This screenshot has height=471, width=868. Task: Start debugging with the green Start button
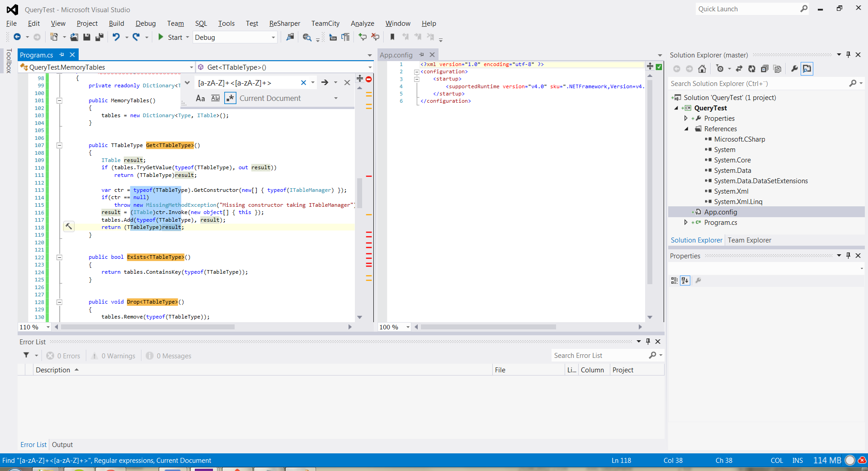[170, 37]
